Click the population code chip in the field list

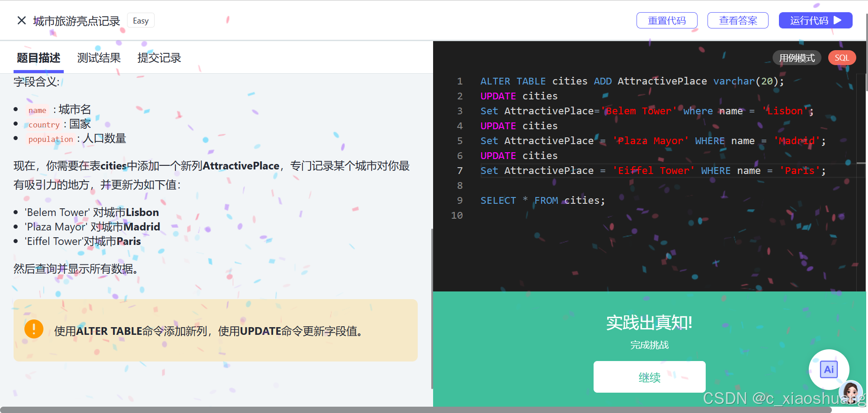pyautogui.click(x=51, y=139)
